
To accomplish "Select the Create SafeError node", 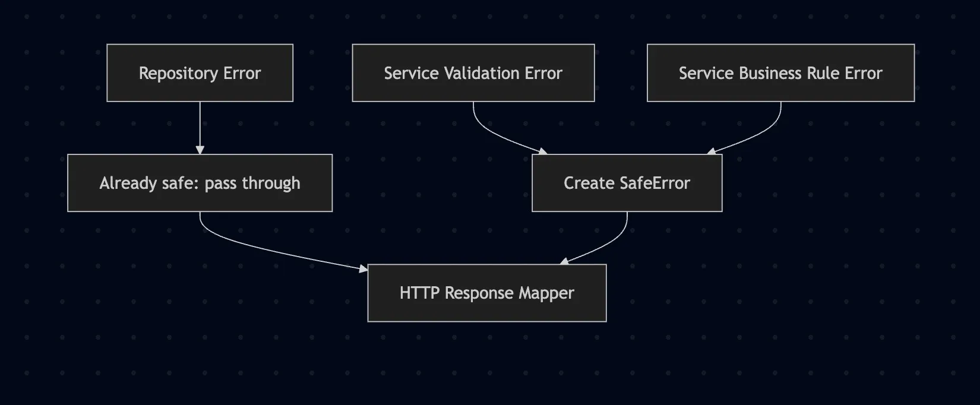I will click(627, 183).
